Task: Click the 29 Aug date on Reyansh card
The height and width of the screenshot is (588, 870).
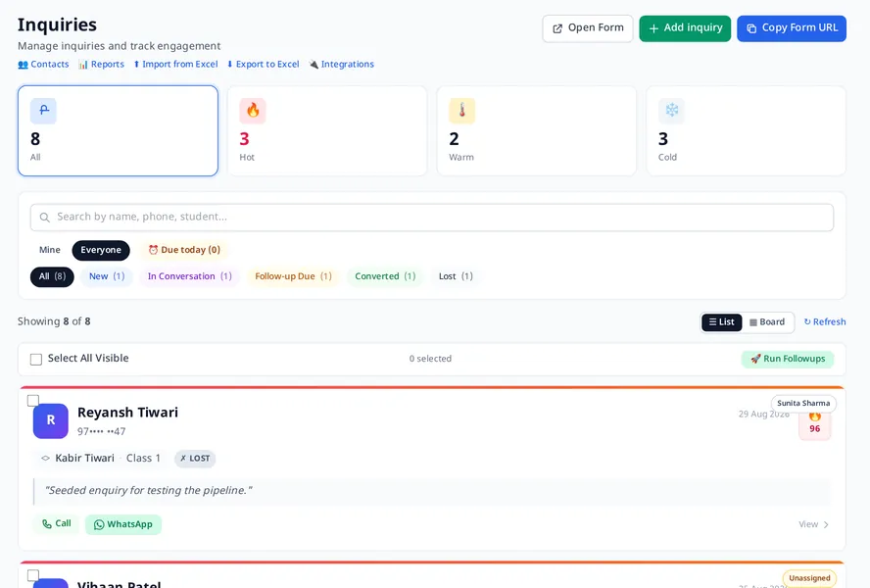Action: tap(763, 415)
